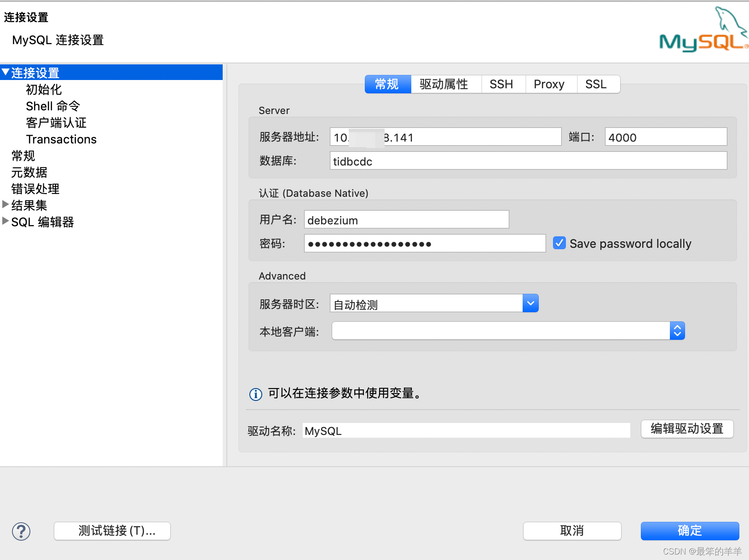Image resolution: width=749 pixels, height=560 pixels.
Task: Click the 测试链接 (T)... button
Action: [x=112, y=531]
